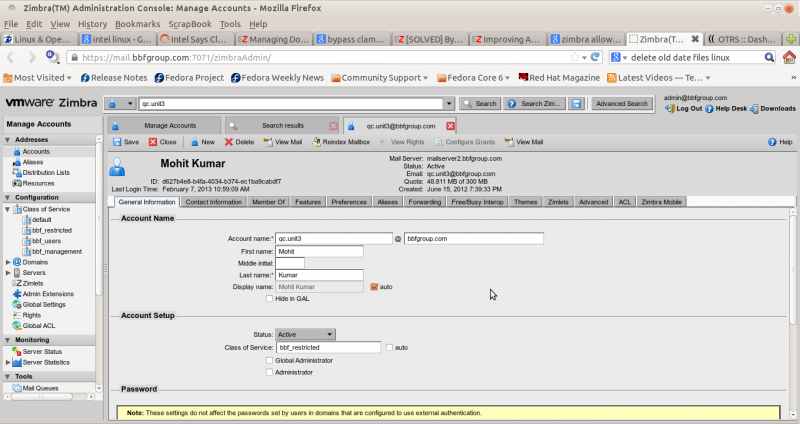Switch to the Forwarding tab
Screen dimensions: 800x424
click(x=424, y=202)
